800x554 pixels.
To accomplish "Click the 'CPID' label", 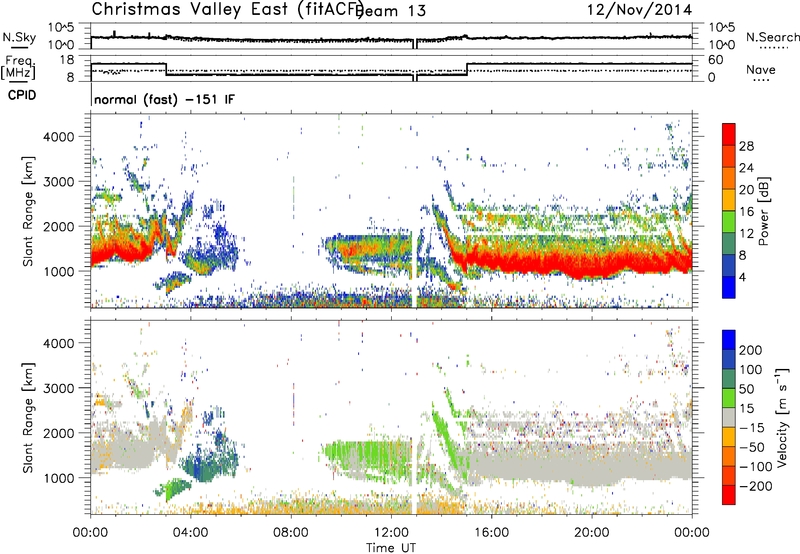I will [22, 95].
